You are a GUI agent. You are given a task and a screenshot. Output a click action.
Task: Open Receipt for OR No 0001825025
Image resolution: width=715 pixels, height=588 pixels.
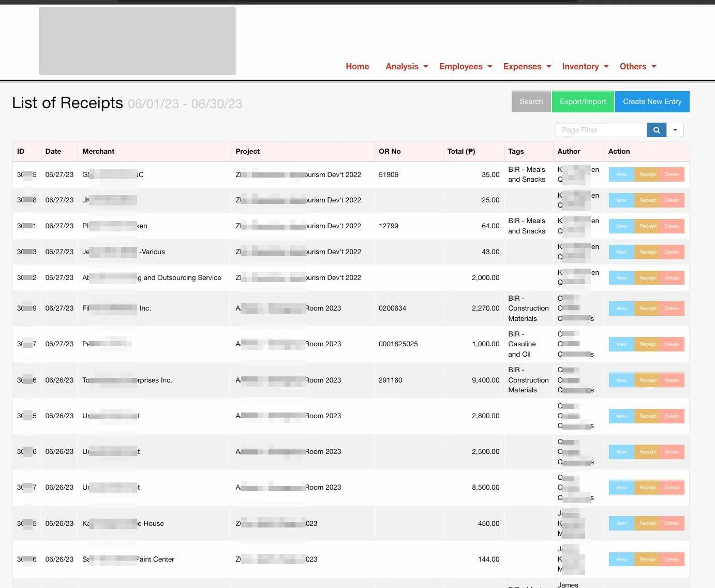(x=648, y=344)
